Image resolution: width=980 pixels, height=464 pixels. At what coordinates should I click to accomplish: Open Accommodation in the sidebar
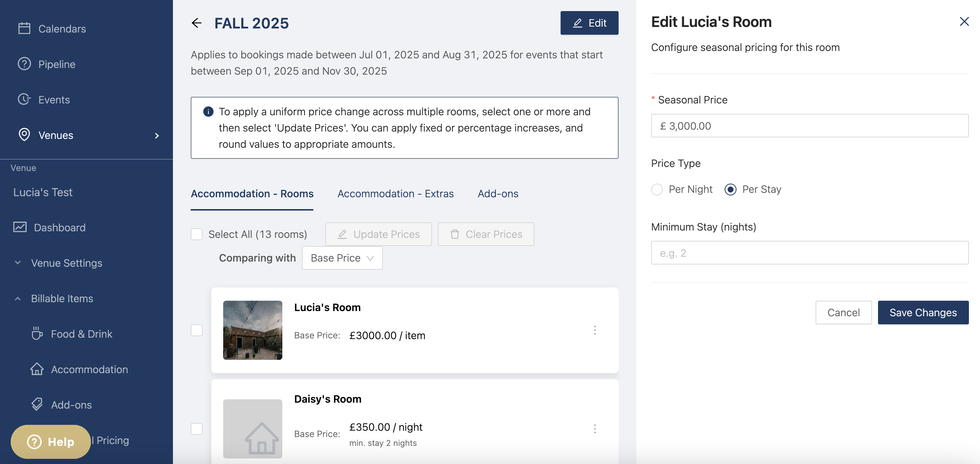coord(89,369)
